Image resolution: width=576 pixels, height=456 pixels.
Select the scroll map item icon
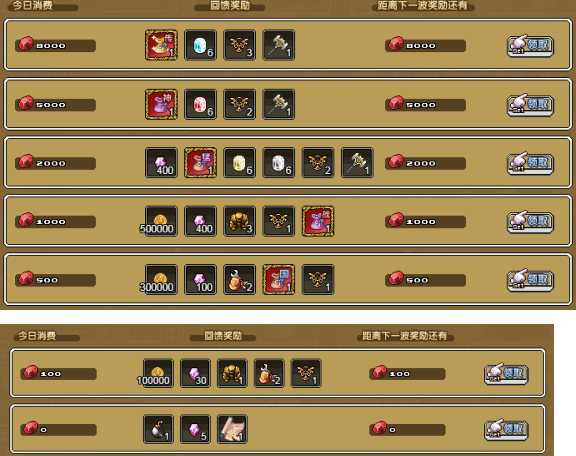click(x=232, y=429)
